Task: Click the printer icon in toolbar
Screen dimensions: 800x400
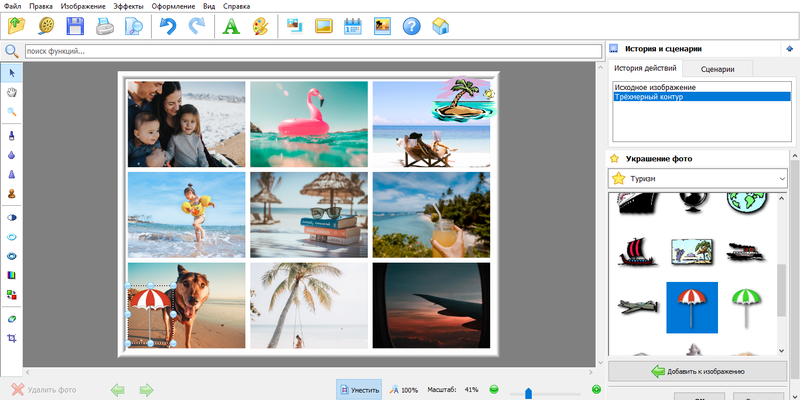Action: [104, 26]
